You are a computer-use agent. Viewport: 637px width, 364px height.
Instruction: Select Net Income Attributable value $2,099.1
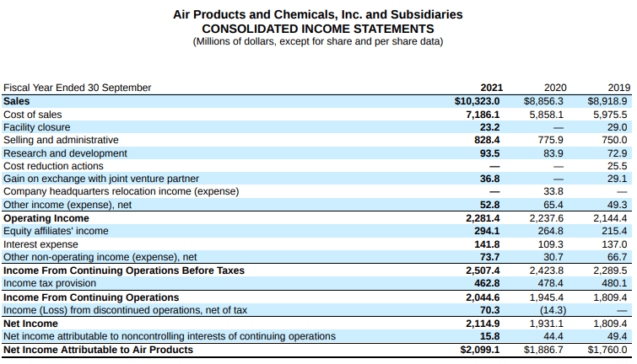(x=480, y=350)
